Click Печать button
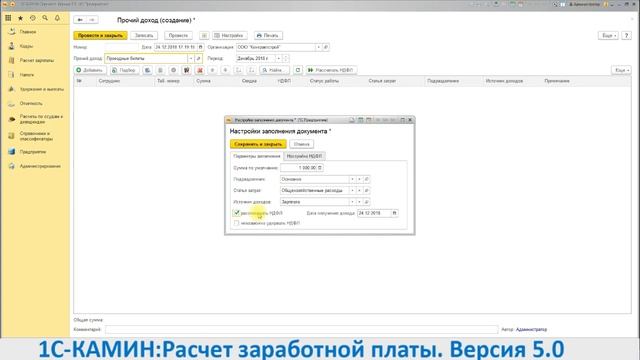Screen dimensions: 640x360 click(x=268, y=36)
